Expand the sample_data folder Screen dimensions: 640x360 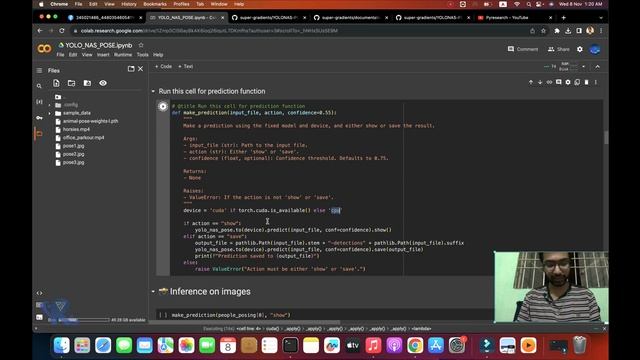click(x=50, y=113)
